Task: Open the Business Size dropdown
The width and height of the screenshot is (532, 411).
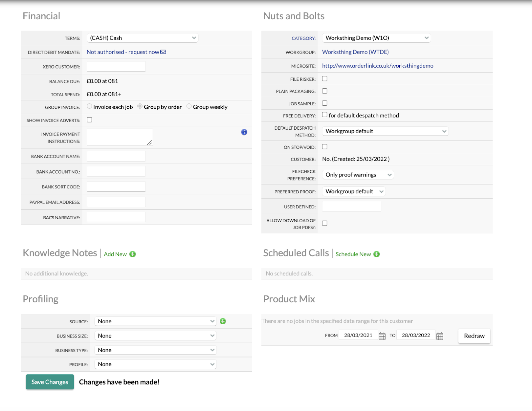Action: [156, 336]
